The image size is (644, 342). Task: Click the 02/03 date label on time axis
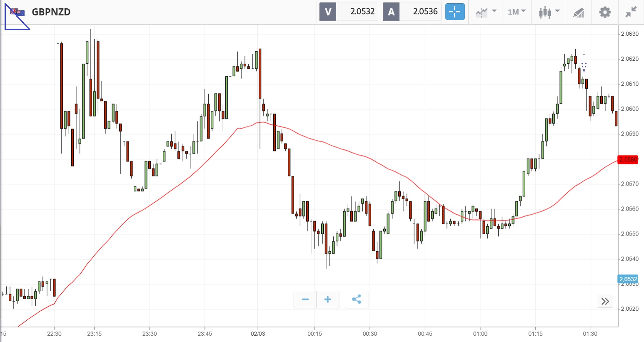pyautogui.click(x=258, y=334)
